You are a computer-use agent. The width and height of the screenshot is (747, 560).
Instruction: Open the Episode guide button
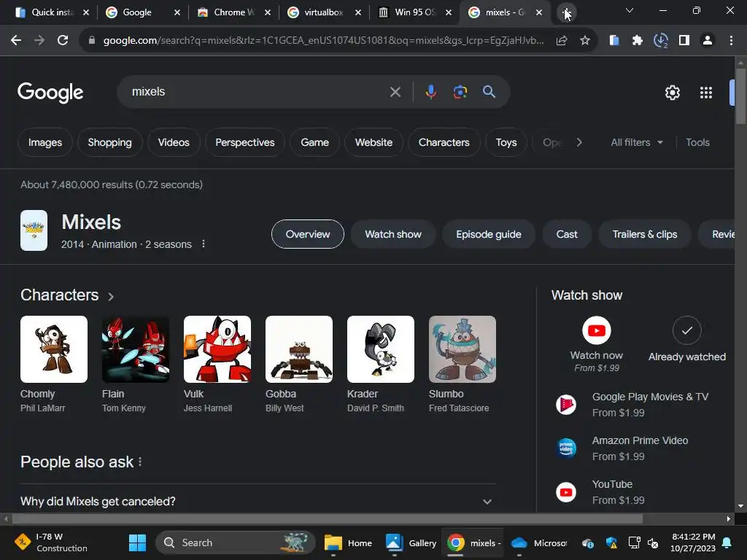pos(488,234)
